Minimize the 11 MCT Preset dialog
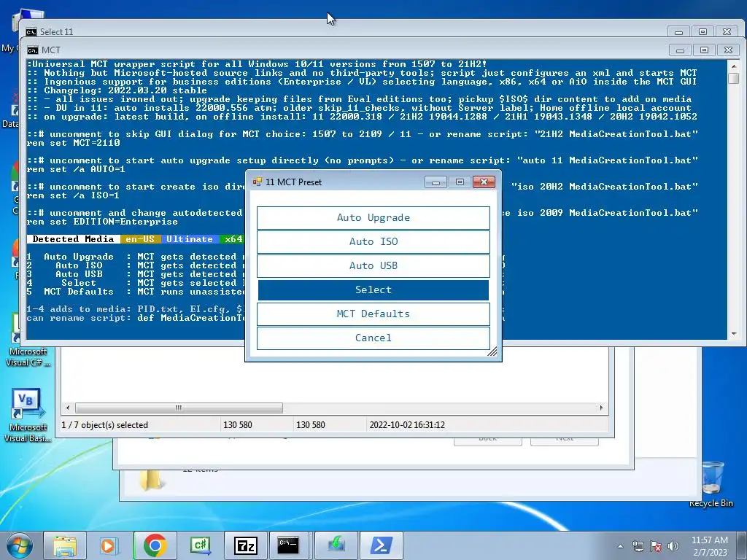The height and width of the screenshot is (560, 747). [x=436, y=182]
